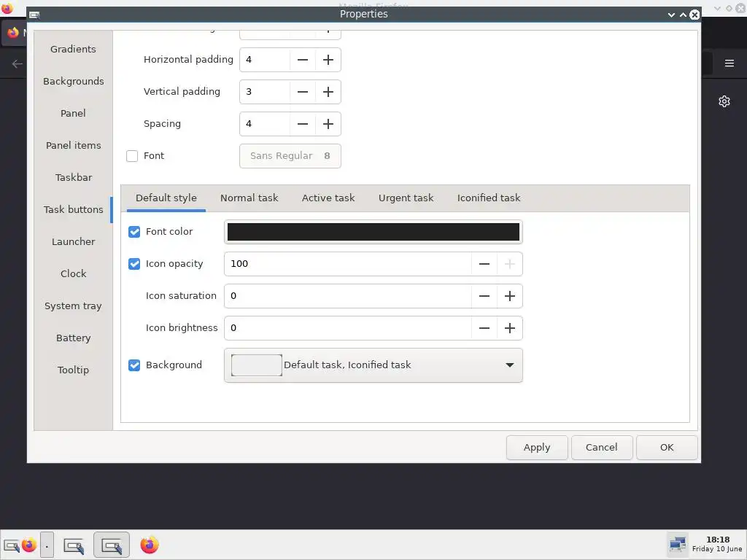747x560 pixels.
Task: Focus the Icon saturation value field
Action: [348, 296]
